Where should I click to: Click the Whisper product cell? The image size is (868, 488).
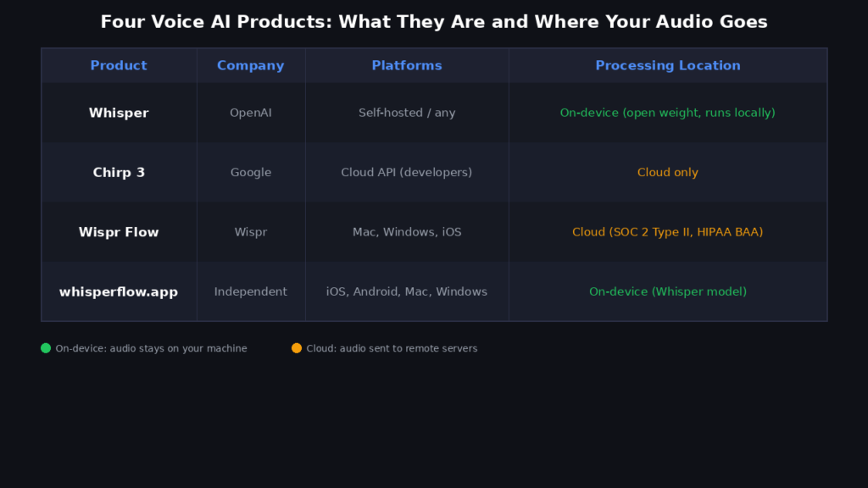point(119,113)
